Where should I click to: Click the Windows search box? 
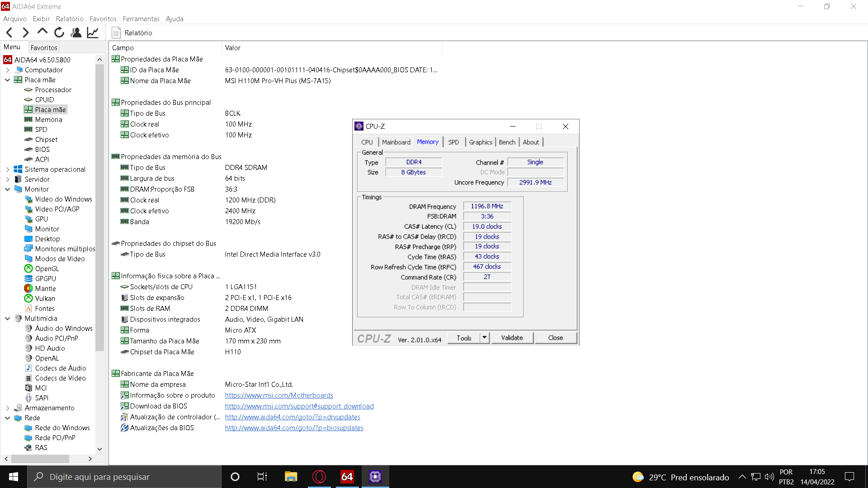124,477
